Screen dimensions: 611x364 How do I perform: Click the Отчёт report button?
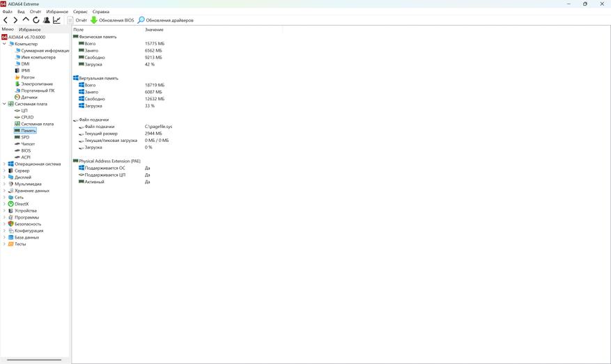[77, 20]
